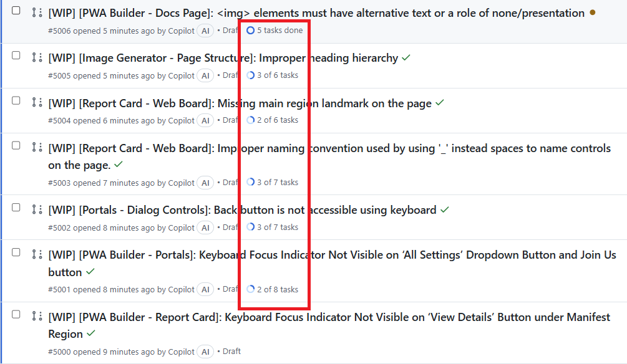Check the box for Portals Dialog Controls PR
The image size is (627, 364).
tap(16, 208)
